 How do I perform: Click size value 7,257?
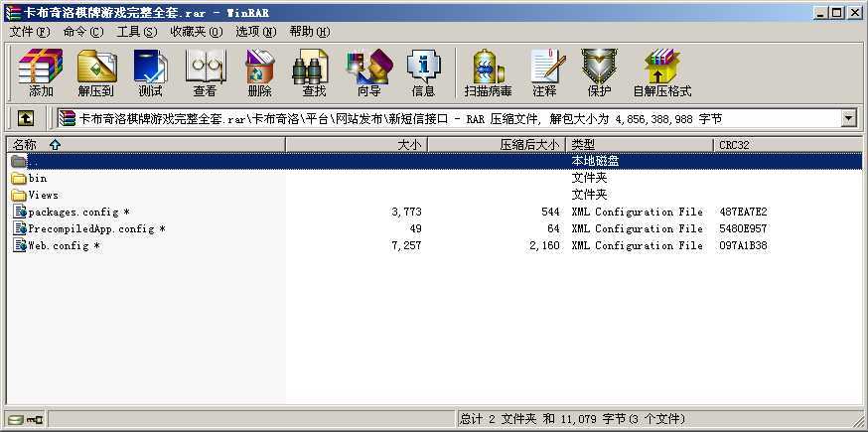pyautogui.click(x=406, y=245)
